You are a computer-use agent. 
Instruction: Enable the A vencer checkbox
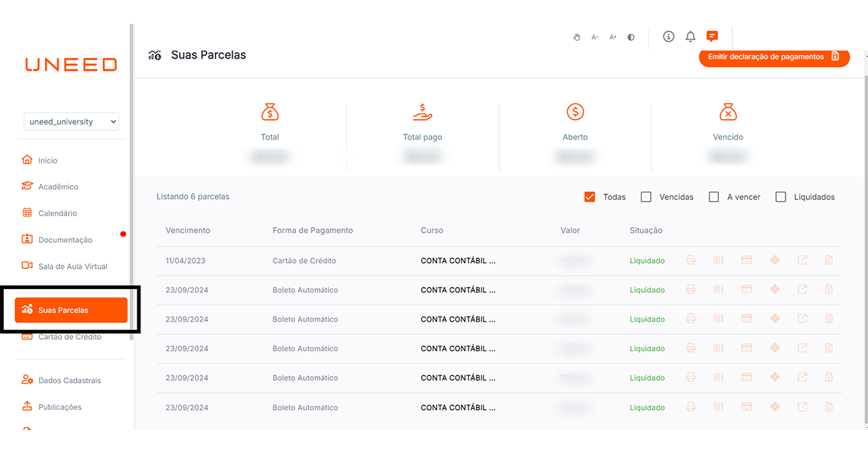pyautogui.click(x=714, y=197)
